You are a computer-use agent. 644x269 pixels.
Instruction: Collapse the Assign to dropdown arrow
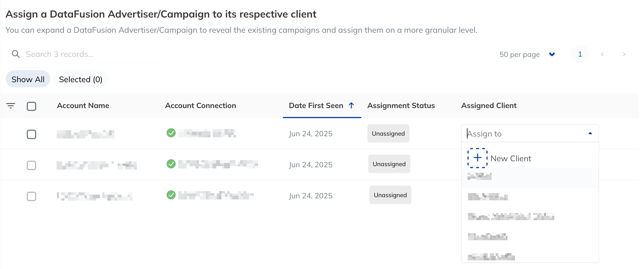(590, 133)
